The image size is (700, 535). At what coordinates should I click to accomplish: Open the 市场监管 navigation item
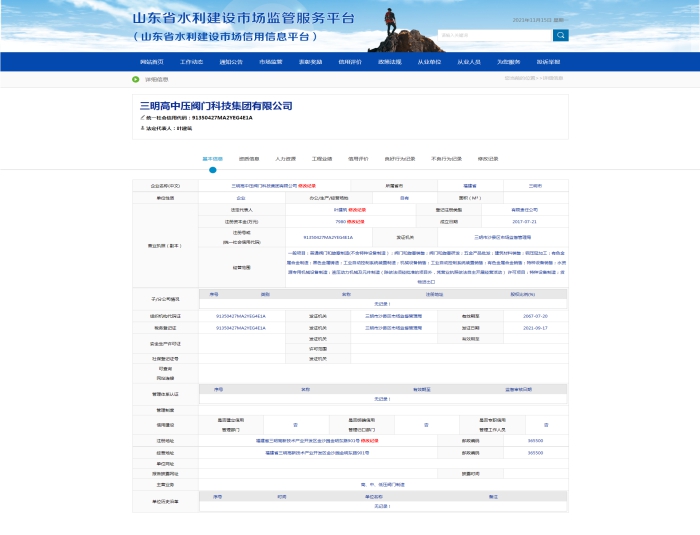coord(271,61)
